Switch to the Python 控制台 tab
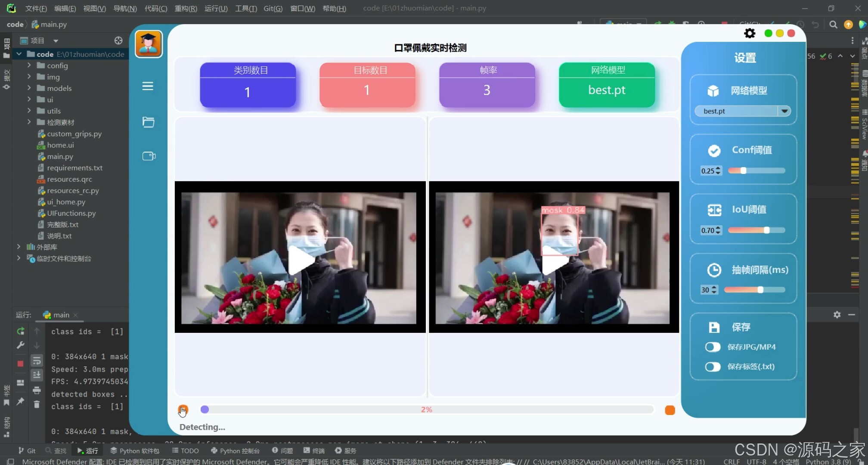Image resolution: width=868 pixels, height=465 pixels. [x=236, y=451]
